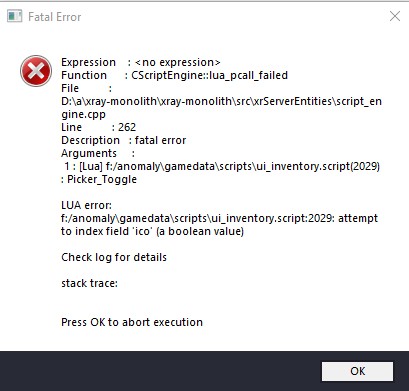
Task: Click the CScriptEngine::lua_pcall_failed function line
Action: (174, 75)
